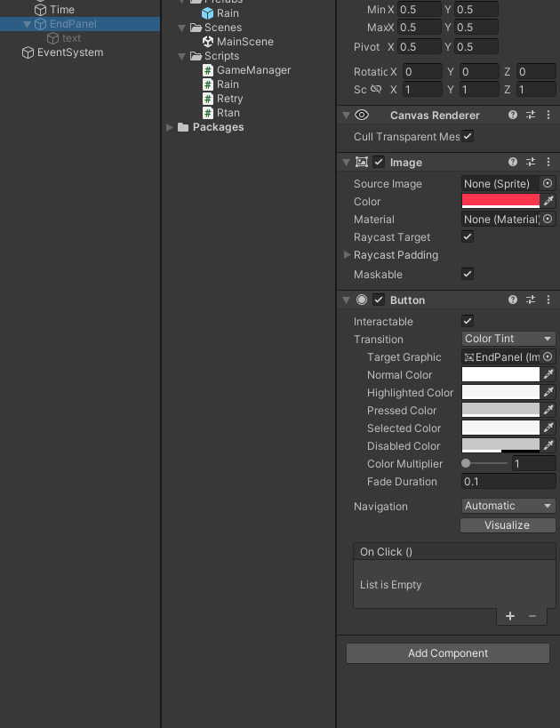560x728 pixels.
Task: Open Canvas Renderer three-dot context menu
Action: click(548, 115)
